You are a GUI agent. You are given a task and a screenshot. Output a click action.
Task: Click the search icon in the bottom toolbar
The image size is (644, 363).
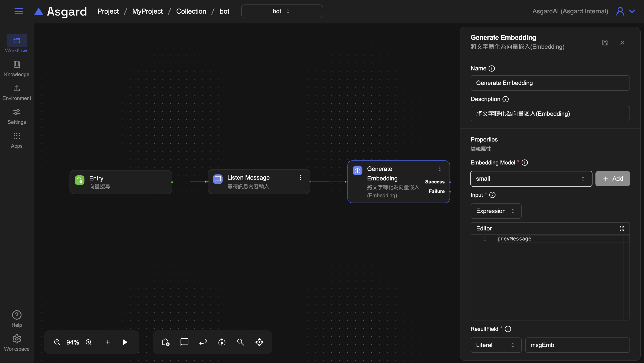[240, 342]
